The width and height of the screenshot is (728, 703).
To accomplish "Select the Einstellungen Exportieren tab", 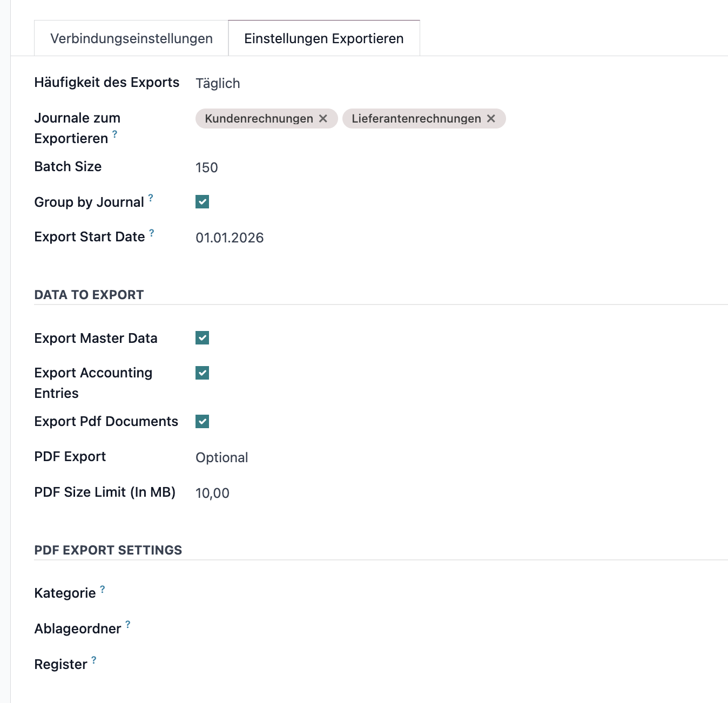I will pos(324,38).
